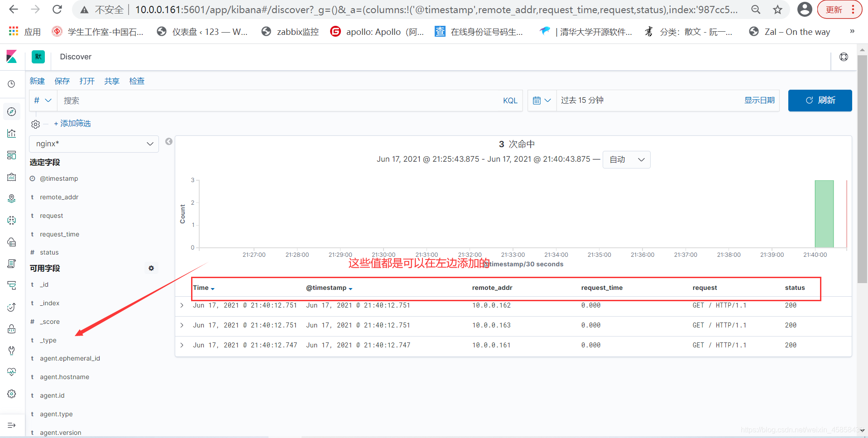Expand the 10.0.0.163 document row

point(182,326)
